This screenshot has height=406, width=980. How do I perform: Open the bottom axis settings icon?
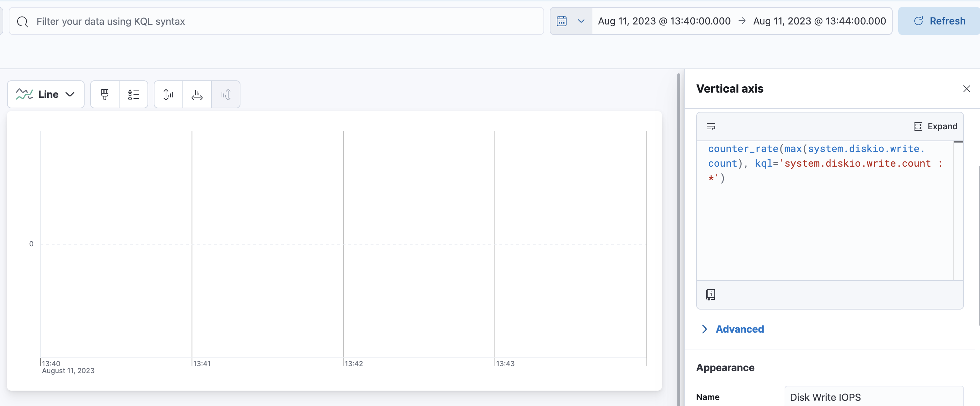pos(197,94)
